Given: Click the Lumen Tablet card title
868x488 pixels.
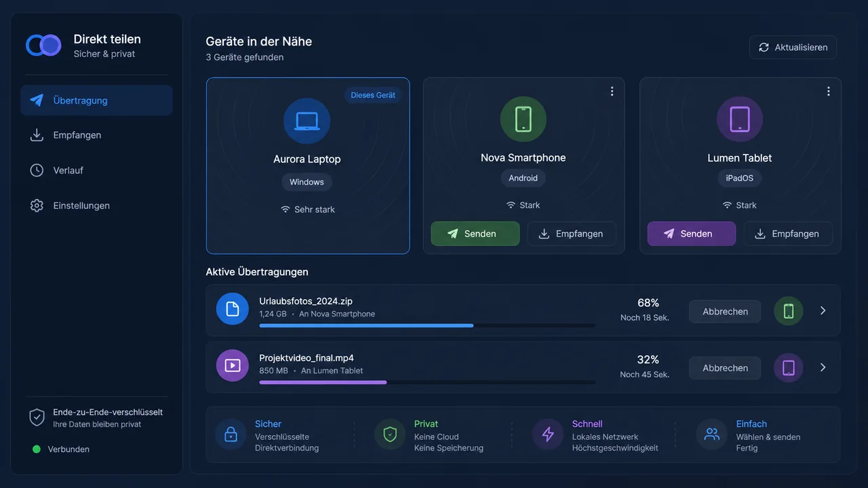Looking at the screenshot, I should tap(740, 158).
